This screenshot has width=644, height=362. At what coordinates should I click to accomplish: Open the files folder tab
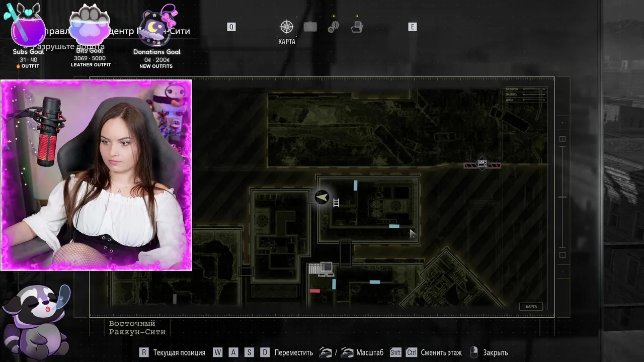click(x=357, y=27)
